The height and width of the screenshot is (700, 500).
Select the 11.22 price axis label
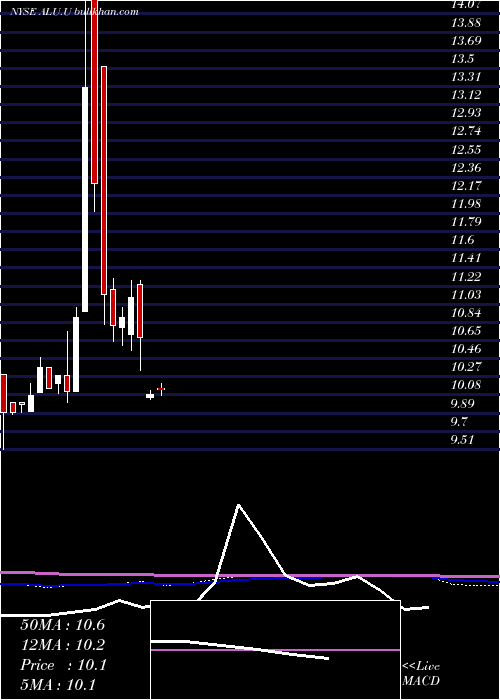[466, 277]
